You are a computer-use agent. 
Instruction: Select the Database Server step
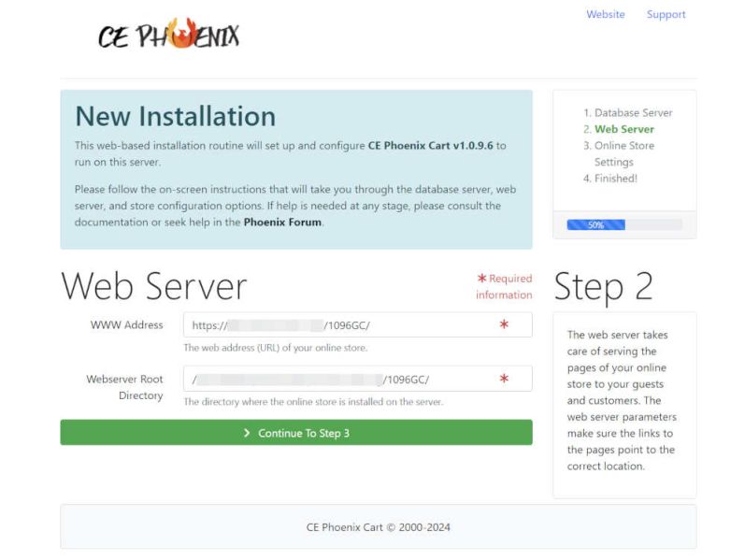coord(633,113)
